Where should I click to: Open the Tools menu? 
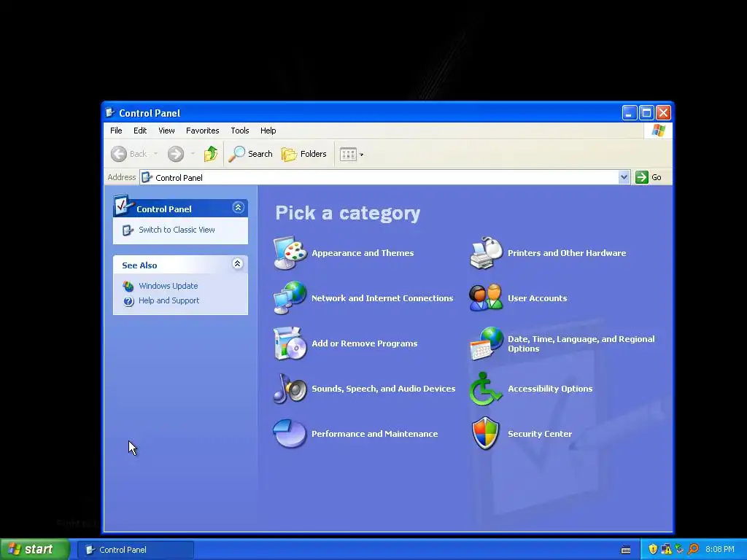[239, 131]
